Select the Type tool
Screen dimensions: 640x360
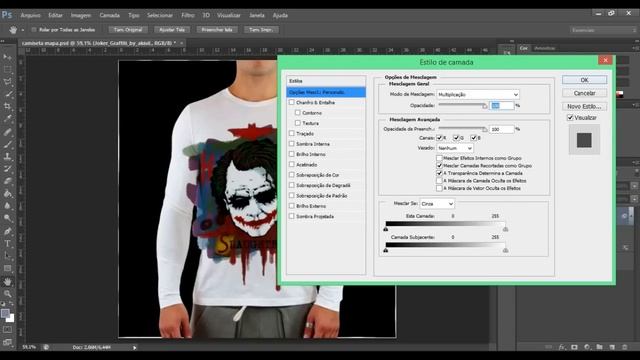[x=7, y=244]
